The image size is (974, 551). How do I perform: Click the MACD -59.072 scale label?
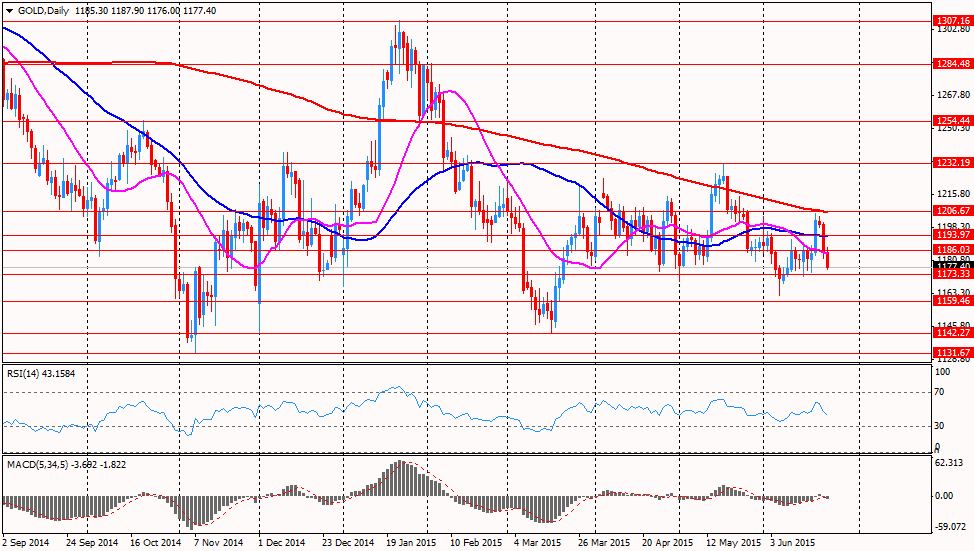950,527
